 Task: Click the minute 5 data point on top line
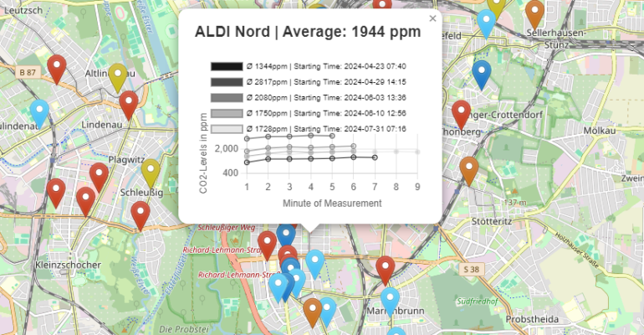click(332, 136)
